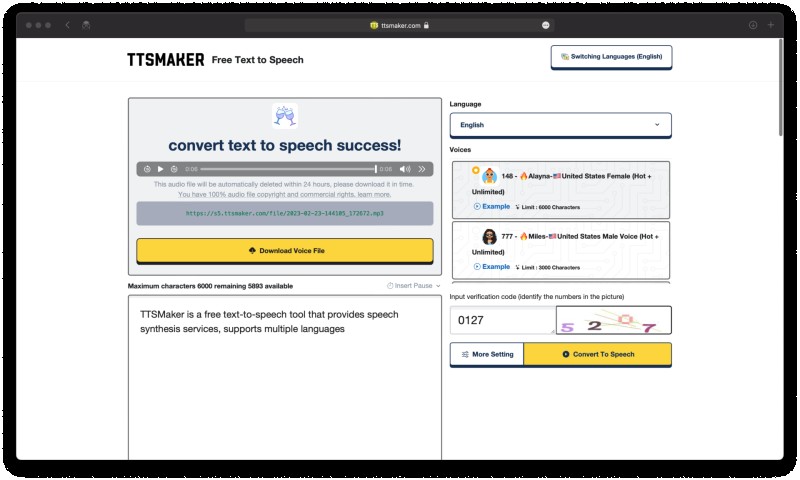Click the audio progress seek bar
Viewport: 800px width, 480px height.
coord(288,169)
